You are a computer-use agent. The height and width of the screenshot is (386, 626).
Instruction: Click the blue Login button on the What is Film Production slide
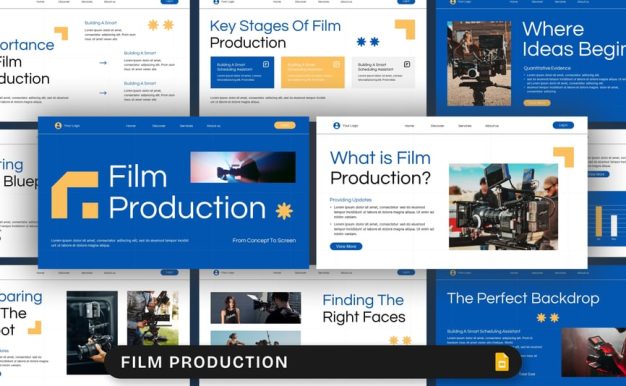[x=563, y=125]
